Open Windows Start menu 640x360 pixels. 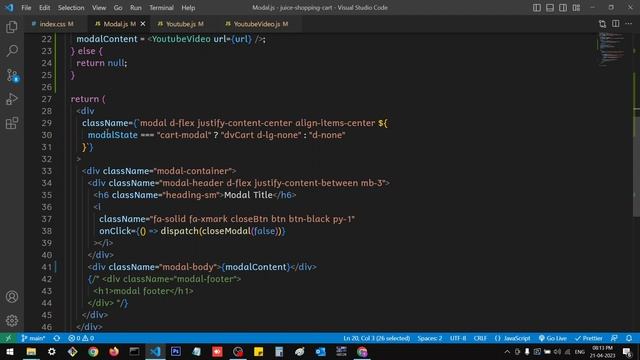pyautogui.click(x=10, y=352)
